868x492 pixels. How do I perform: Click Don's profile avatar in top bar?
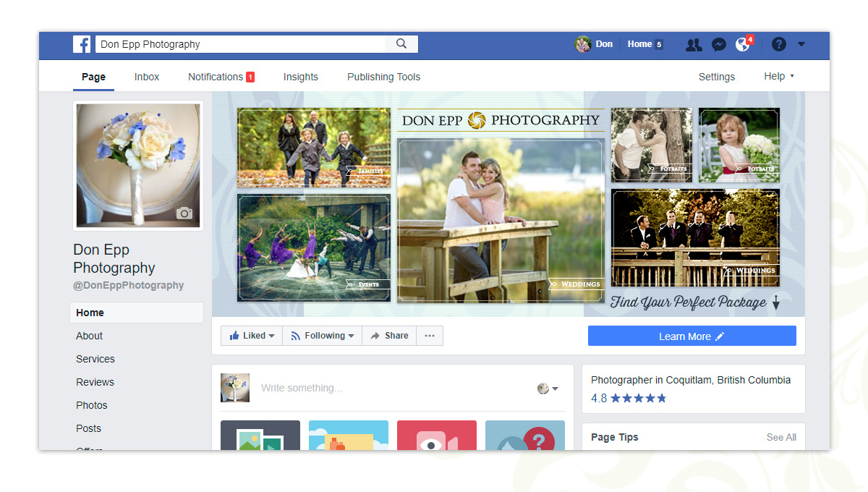pos(583,44)
